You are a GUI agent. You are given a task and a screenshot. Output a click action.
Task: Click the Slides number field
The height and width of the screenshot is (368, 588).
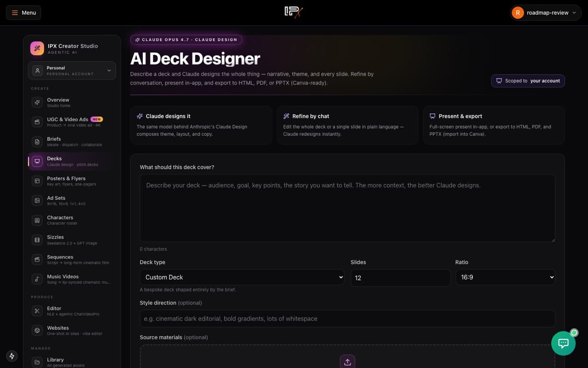(401, 278)
